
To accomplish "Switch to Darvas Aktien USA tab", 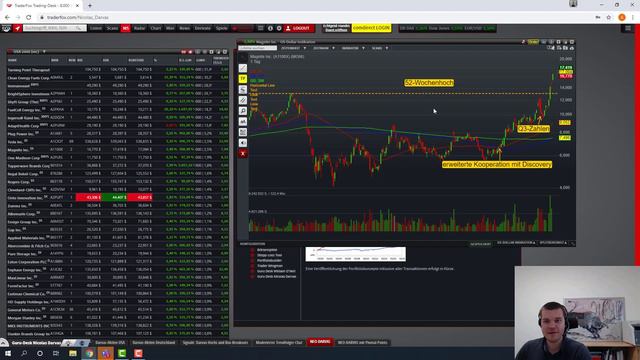I will (x=110, y=342).
